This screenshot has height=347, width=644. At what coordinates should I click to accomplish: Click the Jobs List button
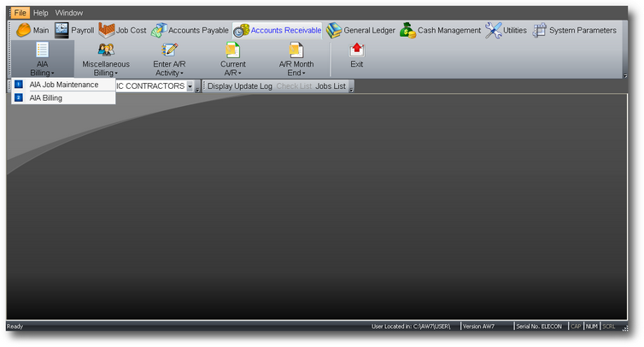click(x=331, y=86)
